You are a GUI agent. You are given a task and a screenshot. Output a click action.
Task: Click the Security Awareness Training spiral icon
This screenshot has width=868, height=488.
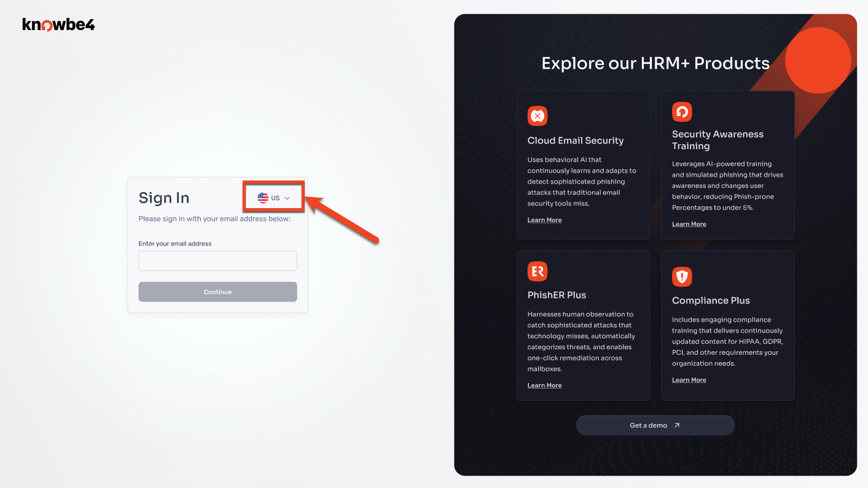(x=681, y=111)
